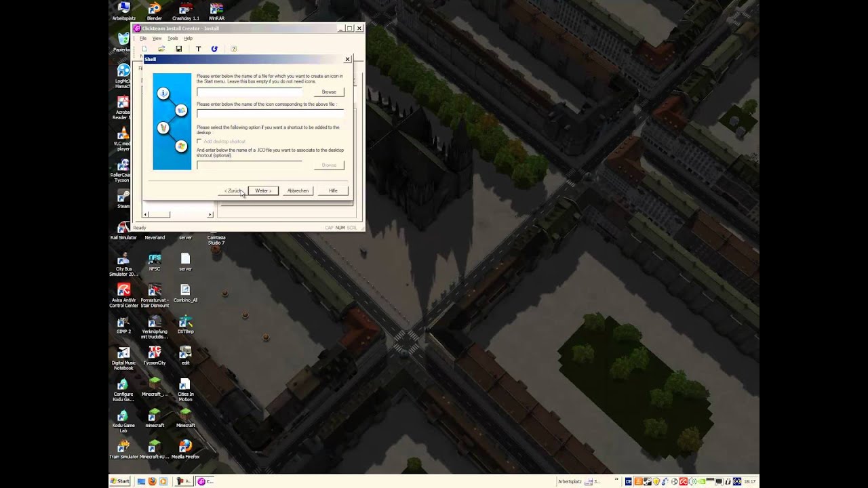Click the horizontal scrollbar left arrow
The width and height of the screenshot is (868, 488).
(x=144, y=214)
